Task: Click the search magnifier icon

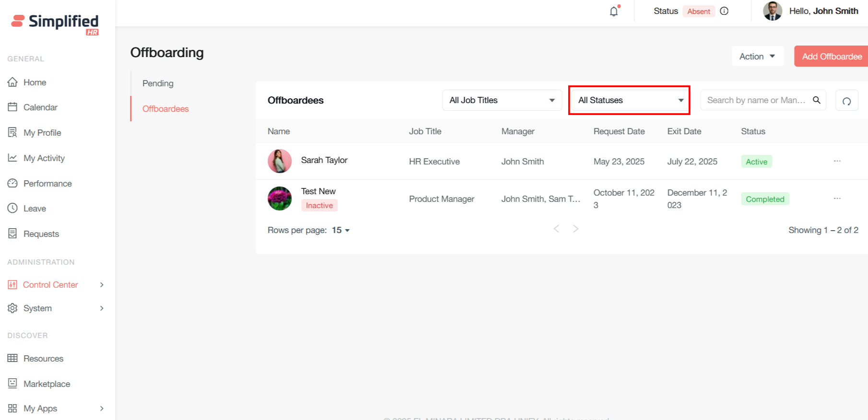Action: (x=816, y=100)
